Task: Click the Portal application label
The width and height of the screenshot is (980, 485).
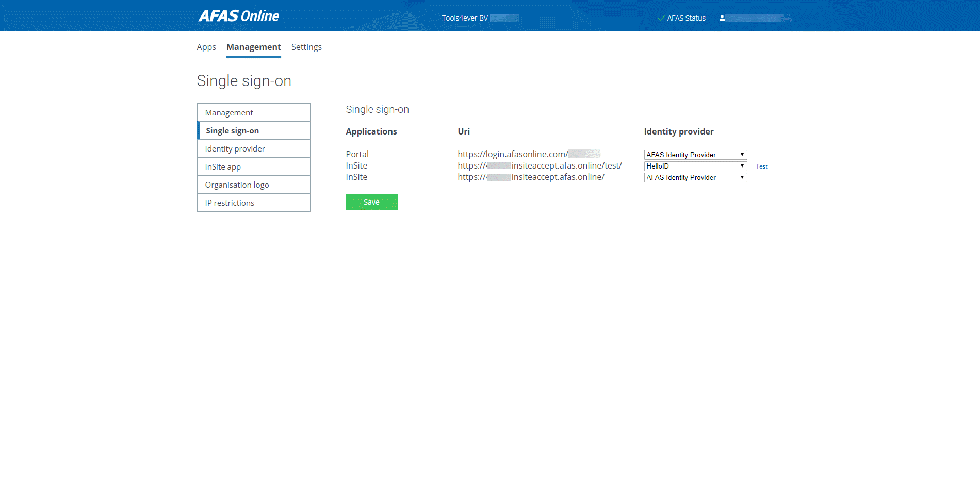Action: (x=357, y=154)
